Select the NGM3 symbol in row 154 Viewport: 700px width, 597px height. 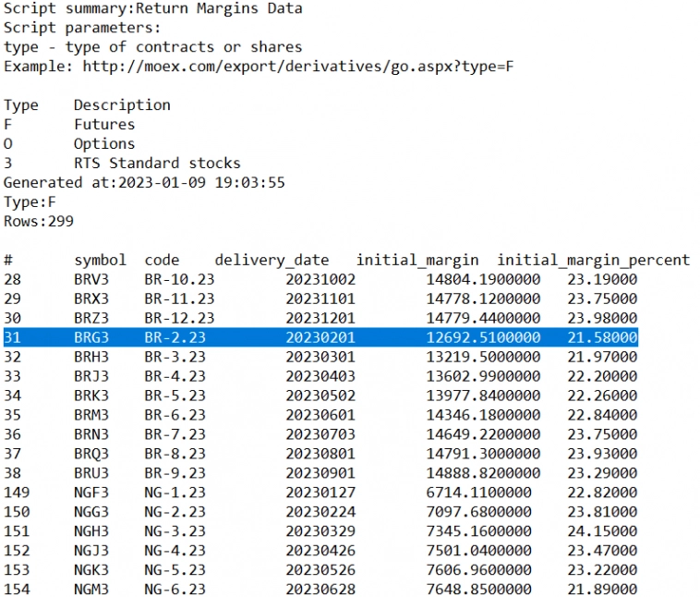tap(91, 590)
